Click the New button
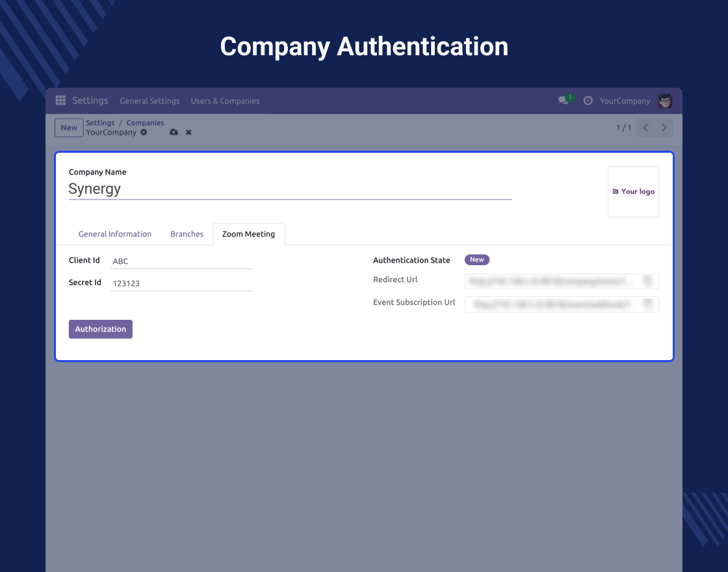728x572 pixels. 69,128
